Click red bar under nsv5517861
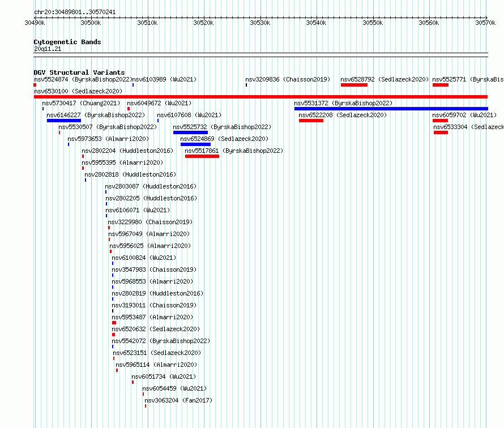The height and width of the screenshot is (428, 504). (202, 156)
